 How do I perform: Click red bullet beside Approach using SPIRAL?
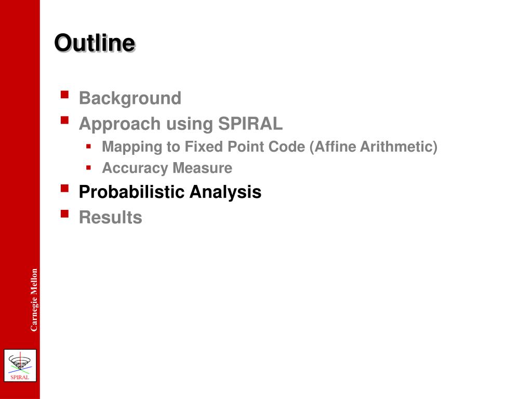click(64, 120)
